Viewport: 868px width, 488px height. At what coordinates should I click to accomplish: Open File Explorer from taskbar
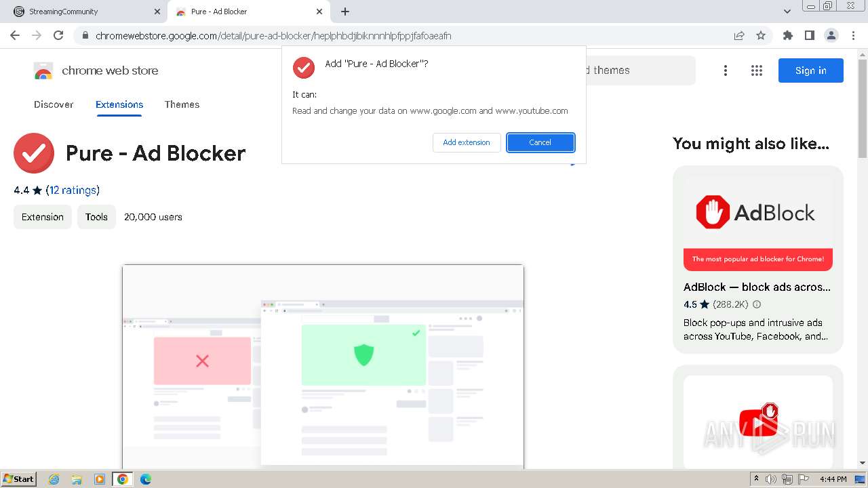77,479
